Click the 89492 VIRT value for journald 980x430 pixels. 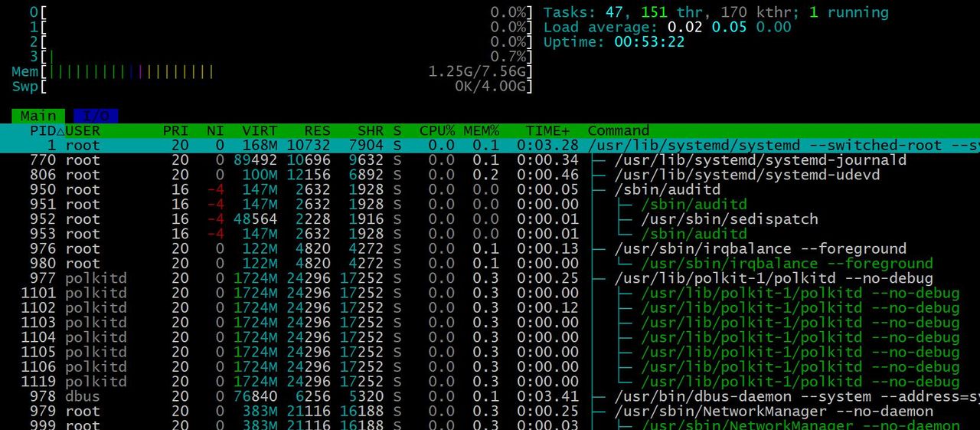coord(255,160)
